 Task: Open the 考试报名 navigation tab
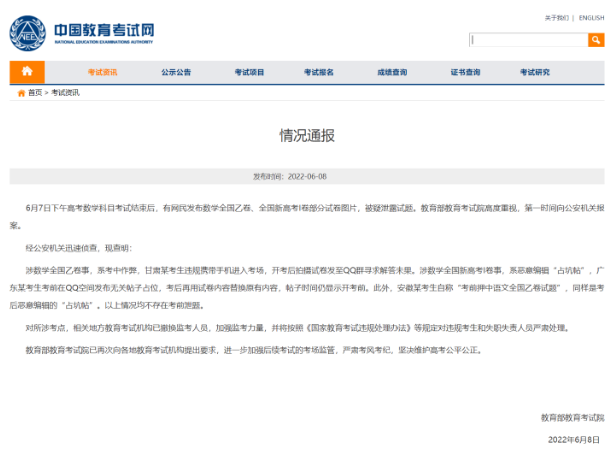coord(319,72)
